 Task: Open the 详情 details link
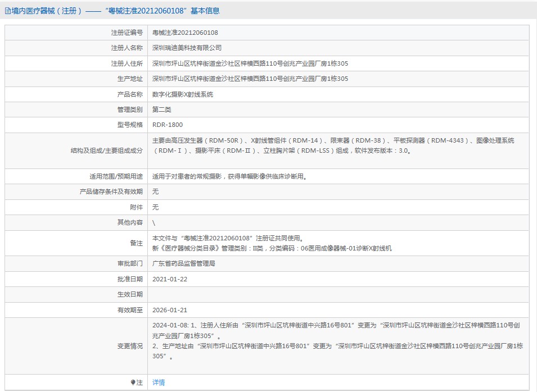[159, 382]
